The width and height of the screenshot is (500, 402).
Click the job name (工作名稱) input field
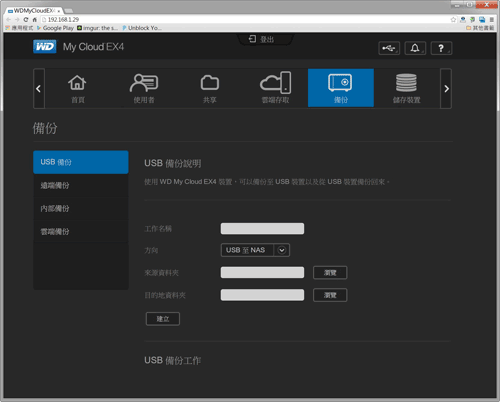[x=262, y=229]
